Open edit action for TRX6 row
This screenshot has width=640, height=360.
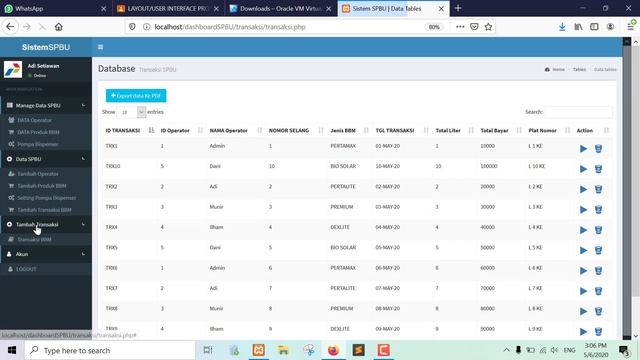click(x=583, y=271)
